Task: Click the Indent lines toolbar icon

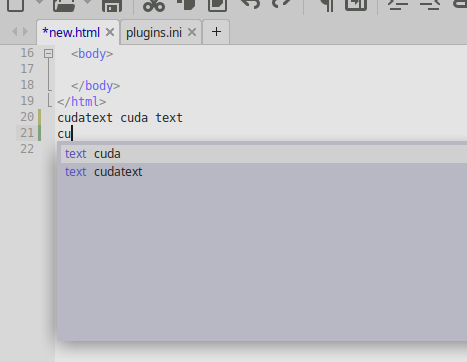Action: (x=398, y=4)
